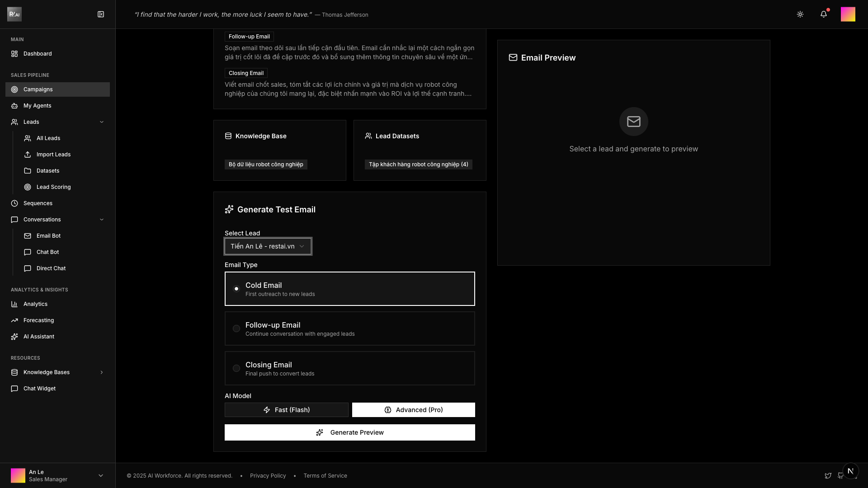The width and height of the screenshot is (868, 488).
Task: Open the Privacy Policy link
Action: [x=268, y=476]
